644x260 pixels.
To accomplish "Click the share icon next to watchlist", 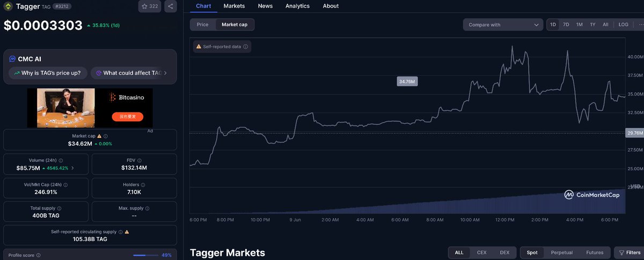I will (170, 6).
